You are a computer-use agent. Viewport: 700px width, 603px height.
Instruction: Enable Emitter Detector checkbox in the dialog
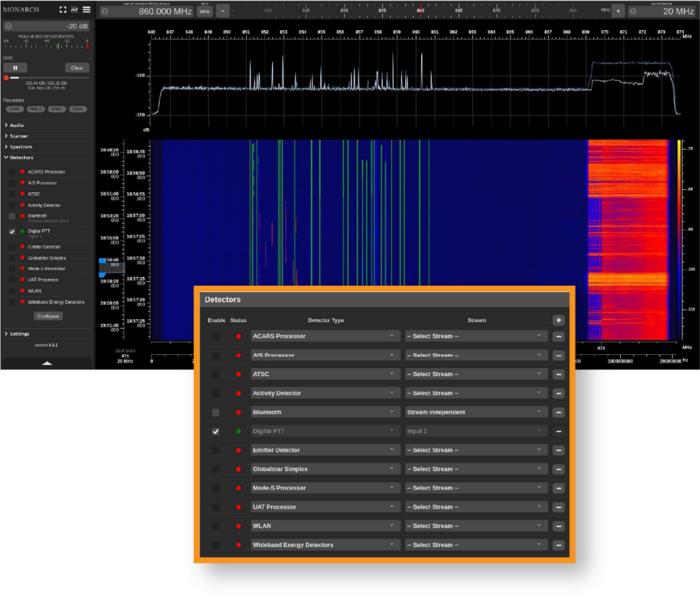pyautogui.click(x=216, y=451)
